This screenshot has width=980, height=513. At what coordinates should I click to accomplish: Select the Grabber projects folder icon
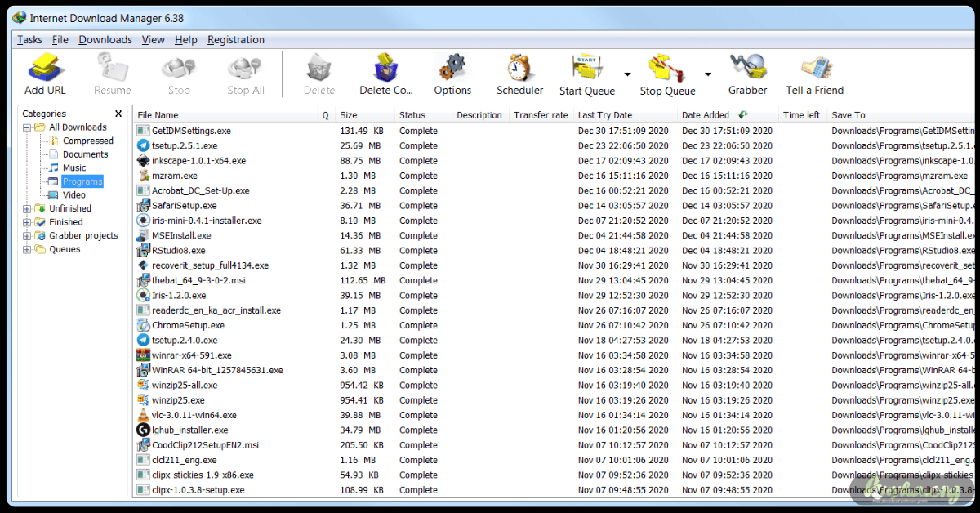tap(40, 236)
